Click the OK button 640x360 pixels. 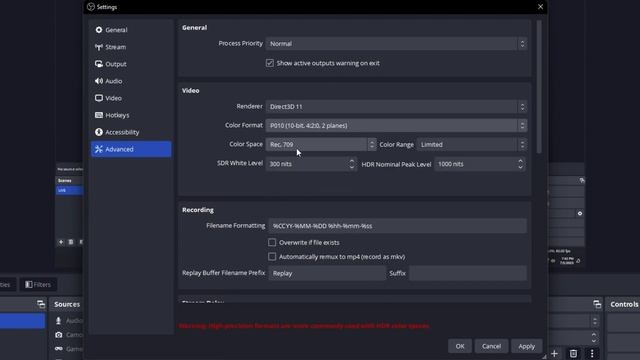coord(460,346)
